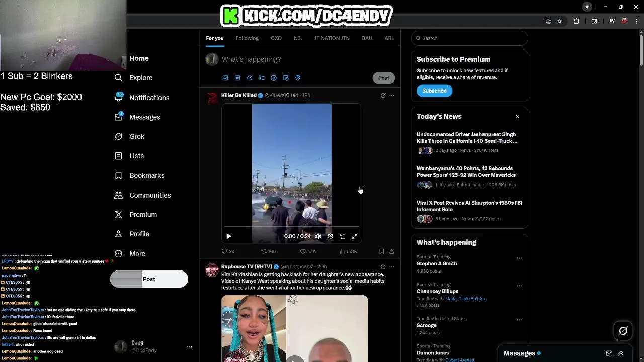Open the floating Grok button at bottom right

coord(623,331)
